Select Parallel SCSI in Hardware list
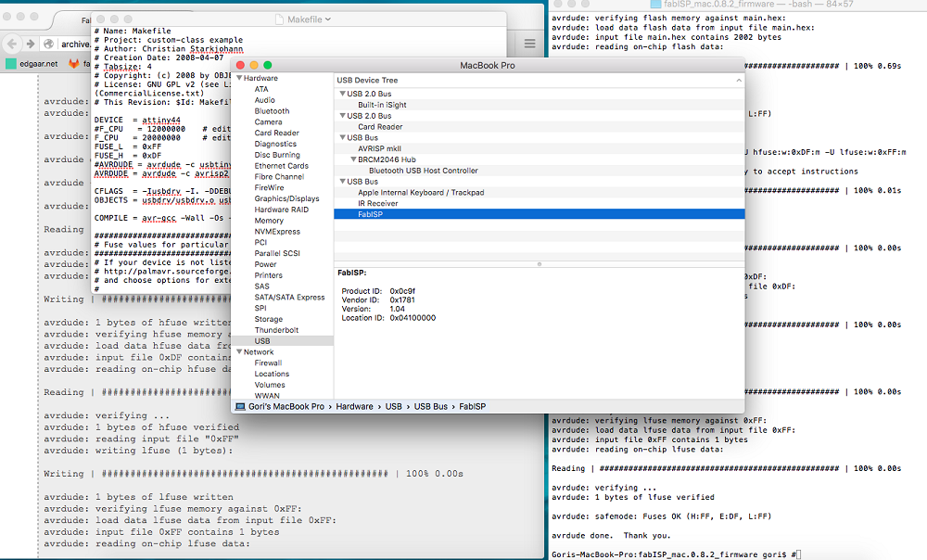 point(277,253)
